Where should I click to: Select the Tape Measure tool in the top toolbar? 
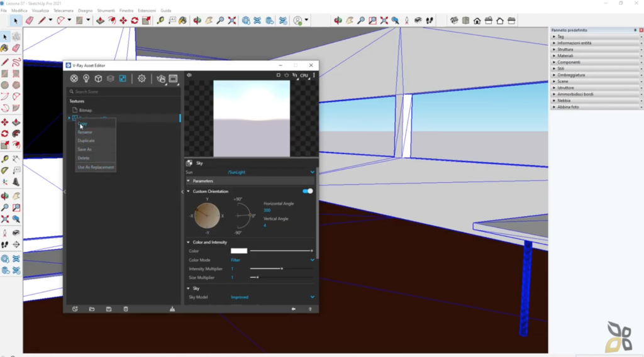pos(160,20)
